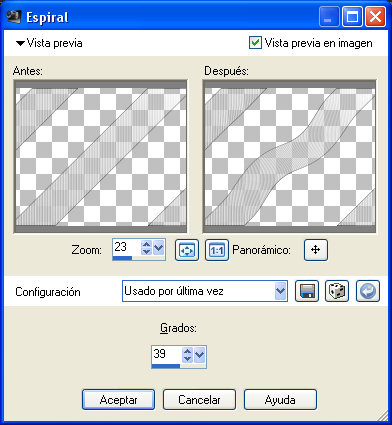Open the Configuración preset dropdown
Viewport: 392px width, 425px height.
point(280,291)
